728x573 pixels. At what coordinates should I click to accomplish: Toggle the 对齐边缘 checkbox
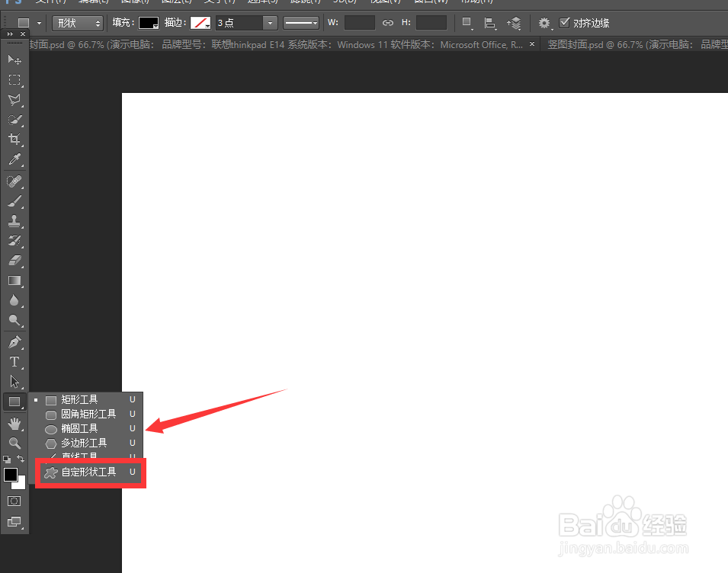(565, 22)
